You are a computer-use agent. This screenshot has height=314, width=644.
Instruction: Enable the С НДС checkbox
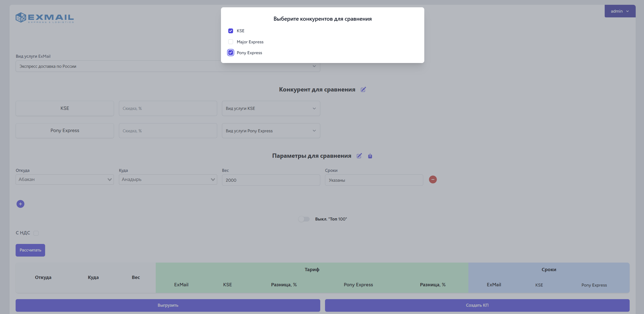[36, 233]
